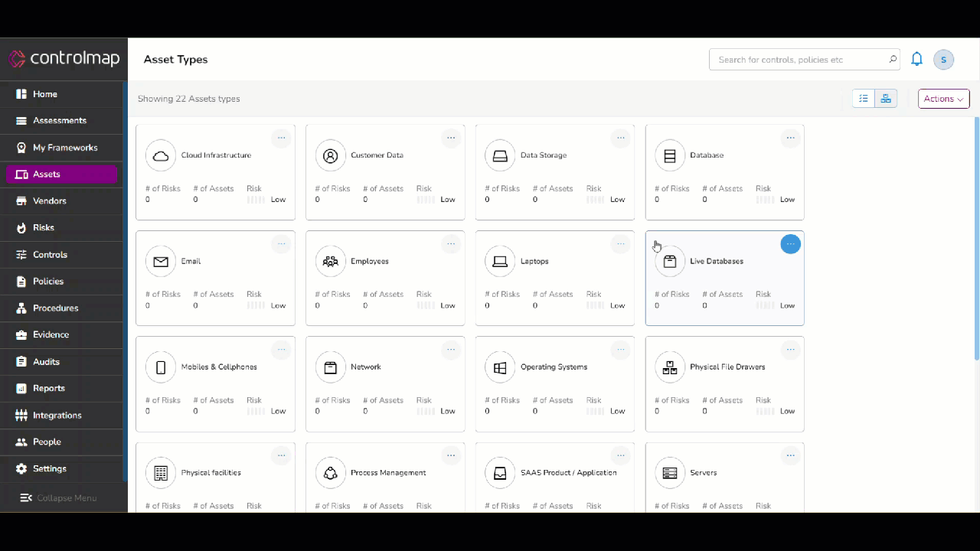Open Audits in sidebar
The height and width of the screenshot is (551, 980).
[61, 362]
